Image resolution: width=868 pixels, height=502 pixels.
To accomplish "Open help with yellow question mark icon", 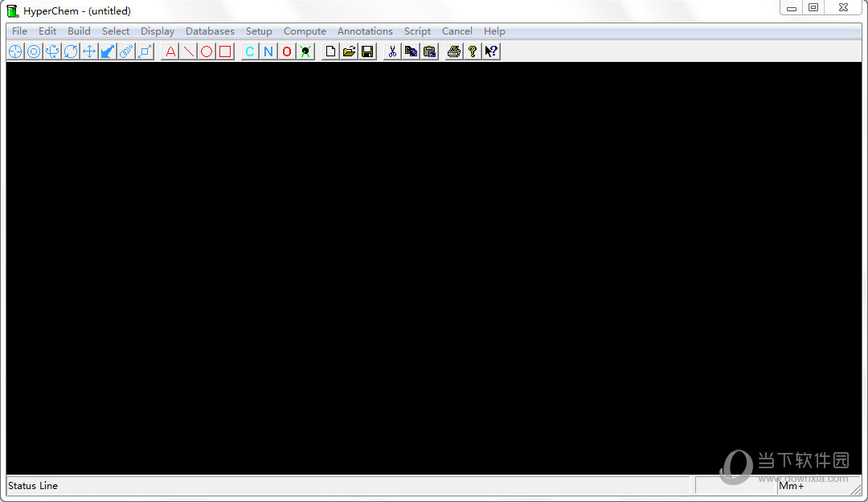I will 473,51.
